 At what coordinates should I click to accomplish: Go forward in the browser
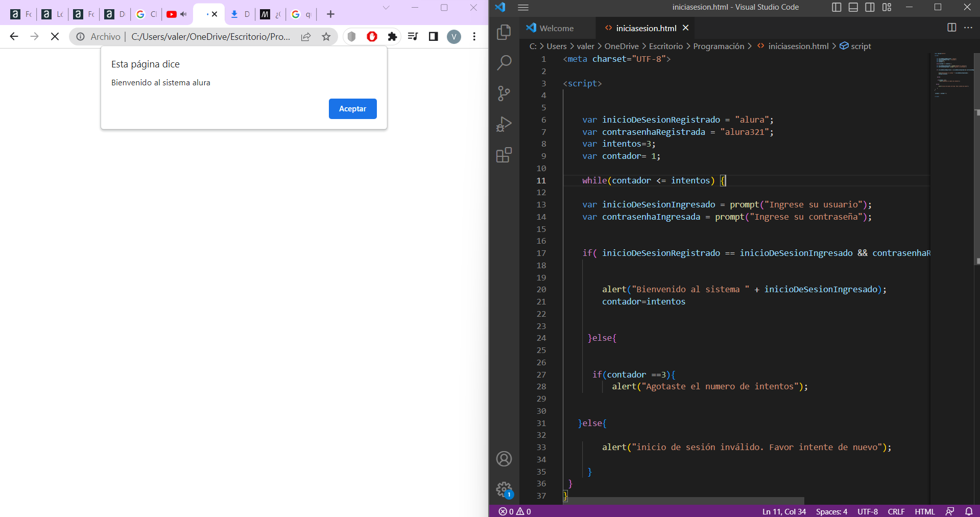(x=34, y=36)
